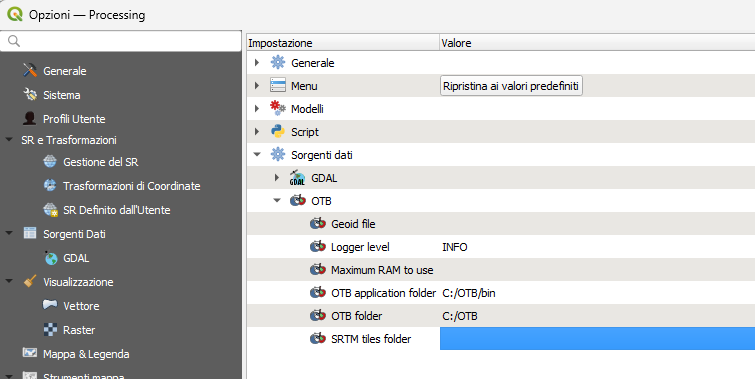The height and width of the screenshot is (379, 755).
Task: Click the OTB provider icon
Action: click(x=298, y=200)
